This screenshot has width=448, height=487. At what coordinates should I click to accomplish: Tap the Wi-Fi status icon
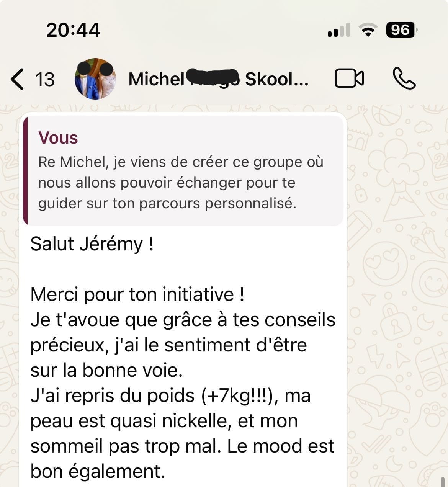pos(368,30)
